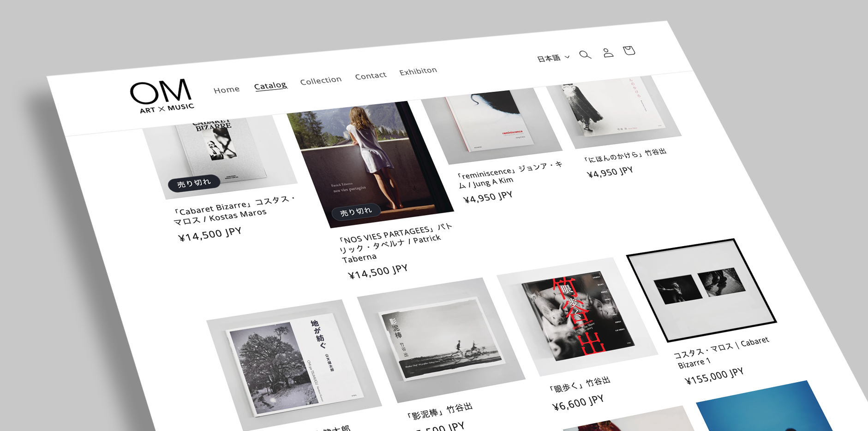
Task: Click 「Cabaret Bizarre」コスタス・マロス title link
Action: (x=234, y=211)
